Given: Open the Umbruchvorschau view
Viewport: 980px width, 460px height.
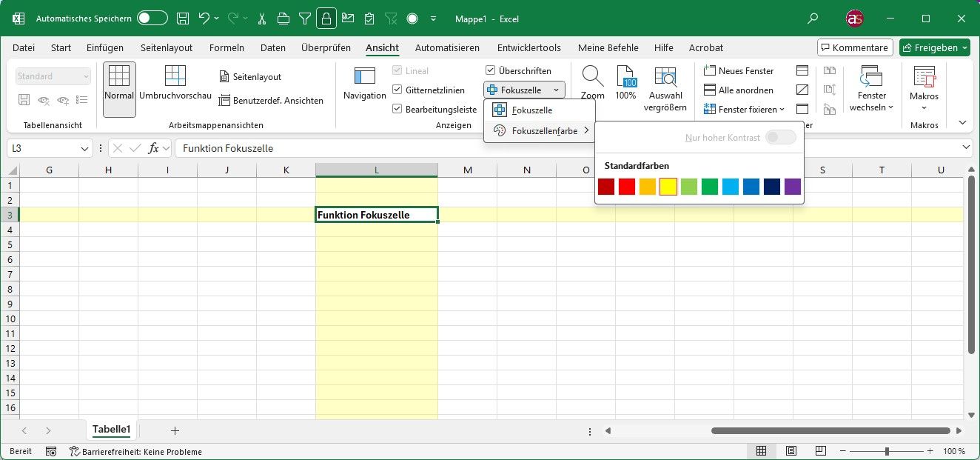Looking at the screenshot, I should tap(175, 76).
